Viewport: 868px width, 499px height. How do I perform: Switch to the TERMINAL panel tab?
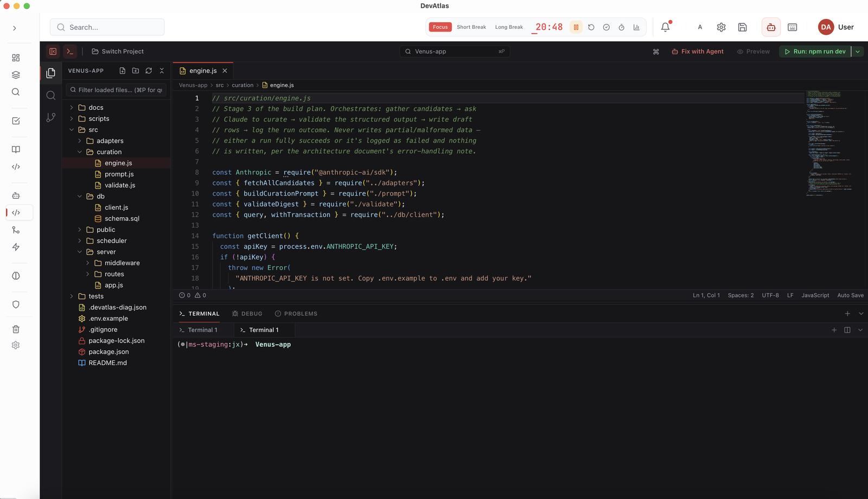click(199, 314)
